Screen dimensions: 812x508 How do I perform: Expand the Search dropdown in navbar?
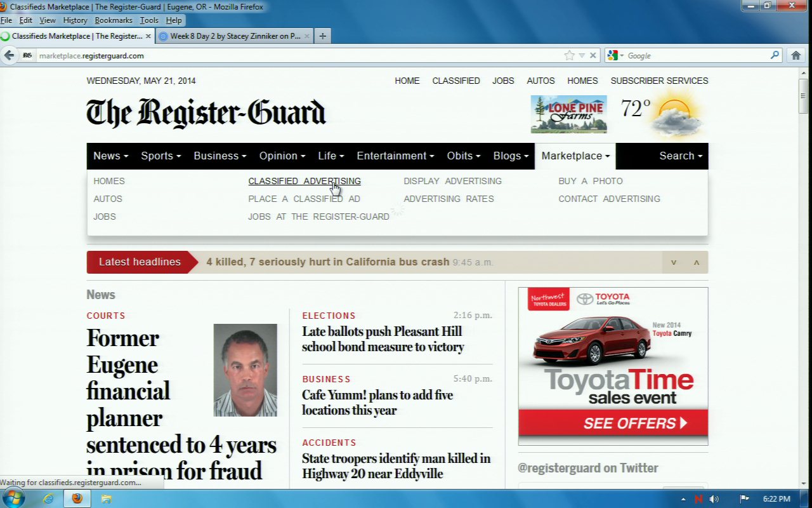click(680, 156)
